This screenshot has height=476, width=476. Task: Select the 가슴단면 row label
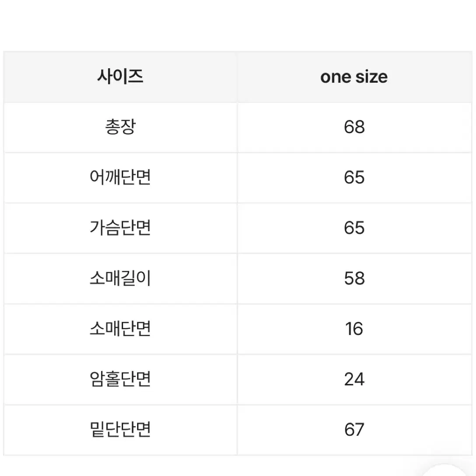(120, 228)
